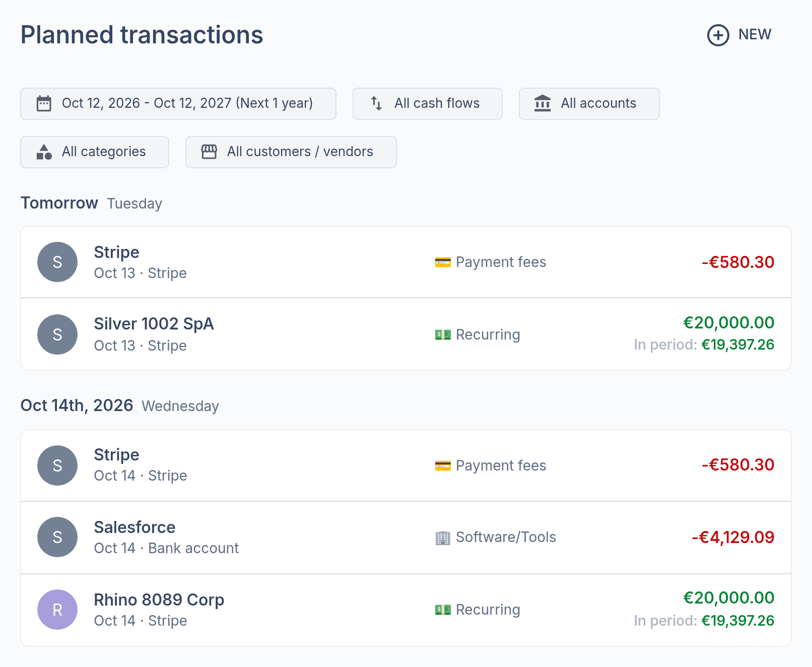Click the Tomorrow Tuesday group heading
Screen dimensions: 812x667
tap(91, 203)
